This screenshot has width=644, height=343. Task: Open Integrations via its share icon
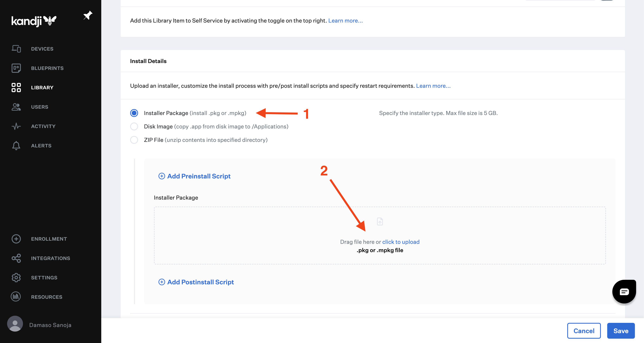point(16,258)
